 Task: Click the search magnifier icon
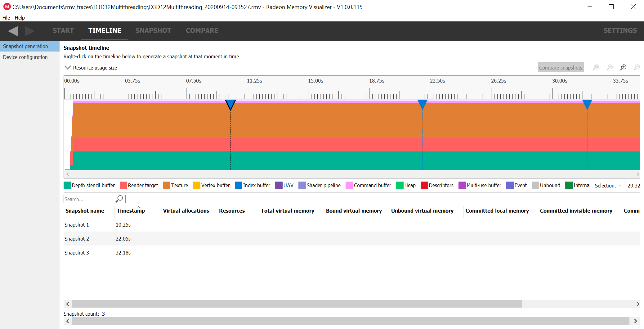pyautogui.click(x=120, y=199)
